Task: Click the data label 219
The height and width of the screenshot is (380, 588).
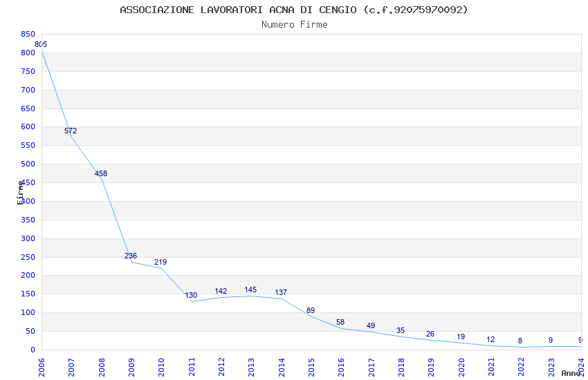Action: pyautogui.click(x=160, y=262)
